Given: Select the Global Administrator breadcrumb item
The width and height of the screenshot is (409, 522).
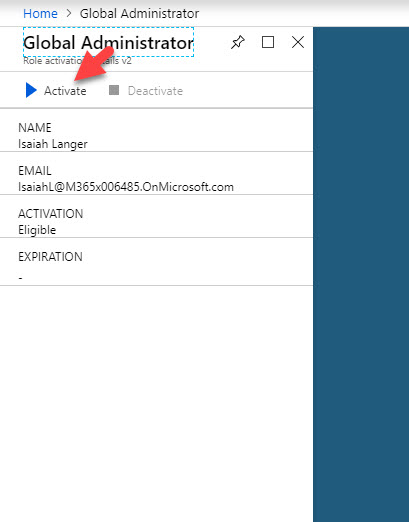Looking at the screenshot, I should click(139, 14).
